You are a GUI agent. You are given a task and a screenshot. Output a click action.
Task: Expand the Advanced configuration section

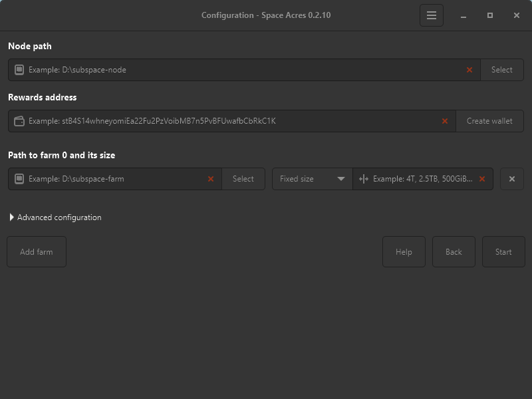56,217
